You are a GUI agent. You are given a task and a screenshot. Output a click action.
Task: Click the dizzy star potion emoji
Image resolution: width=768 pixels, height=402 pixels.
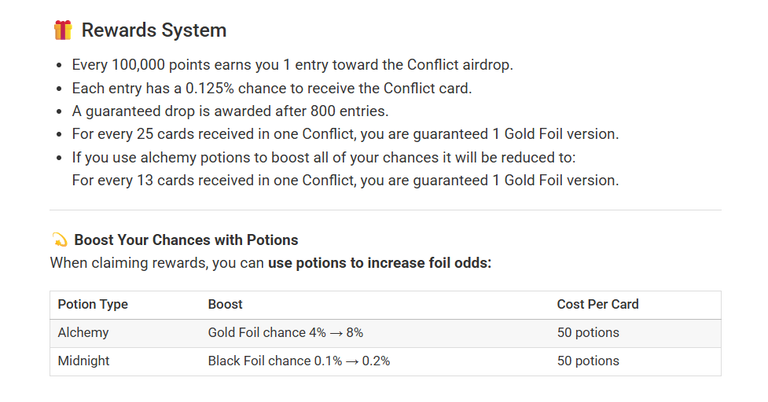click(59, 240)
